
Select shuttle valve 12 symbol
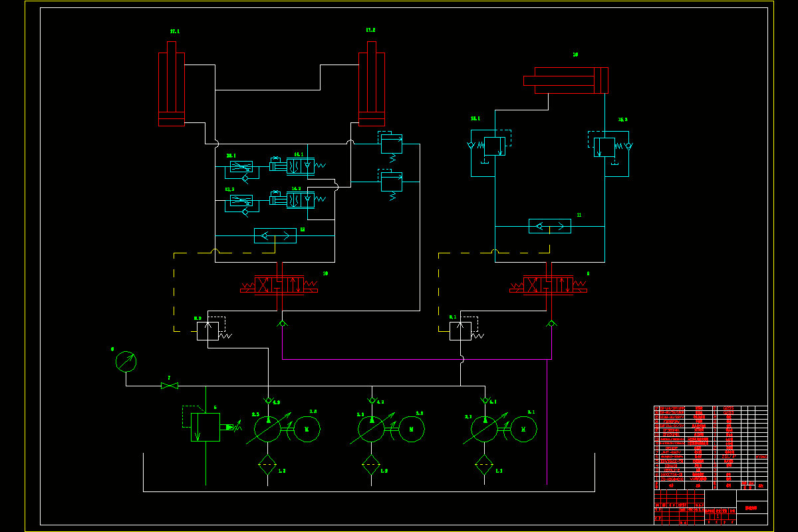pyautogui.click(x=275, y=235)
